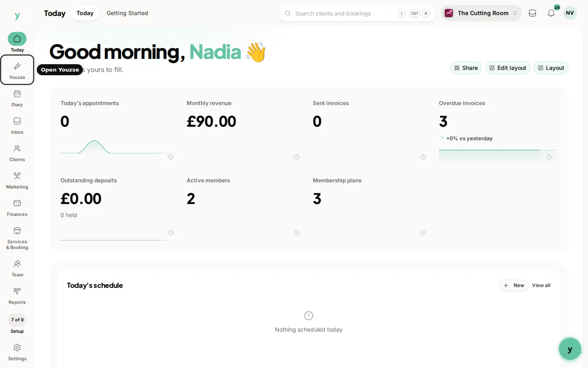Click View all in Today's schedule

coord(541,285)
